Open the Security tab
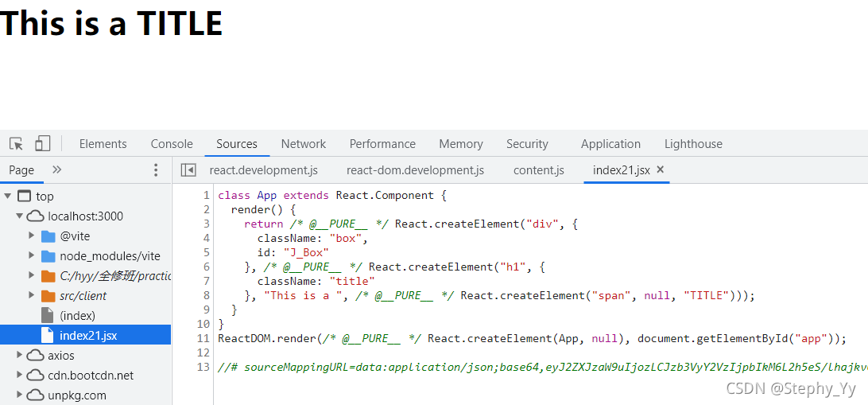868x405 pixels. coord(527,144)
